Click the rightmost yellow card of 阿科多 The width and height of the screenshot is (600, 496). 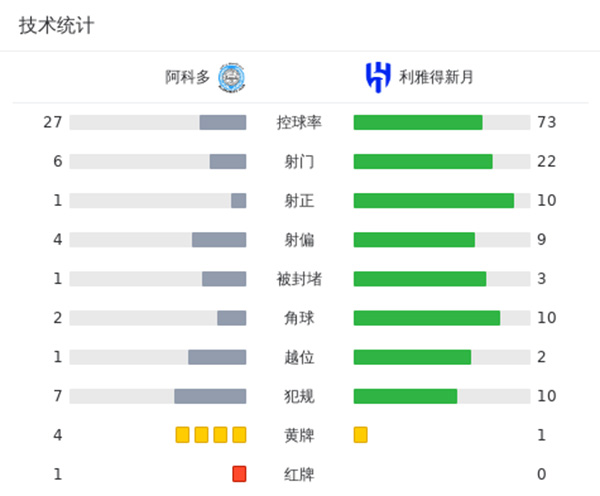239,434
